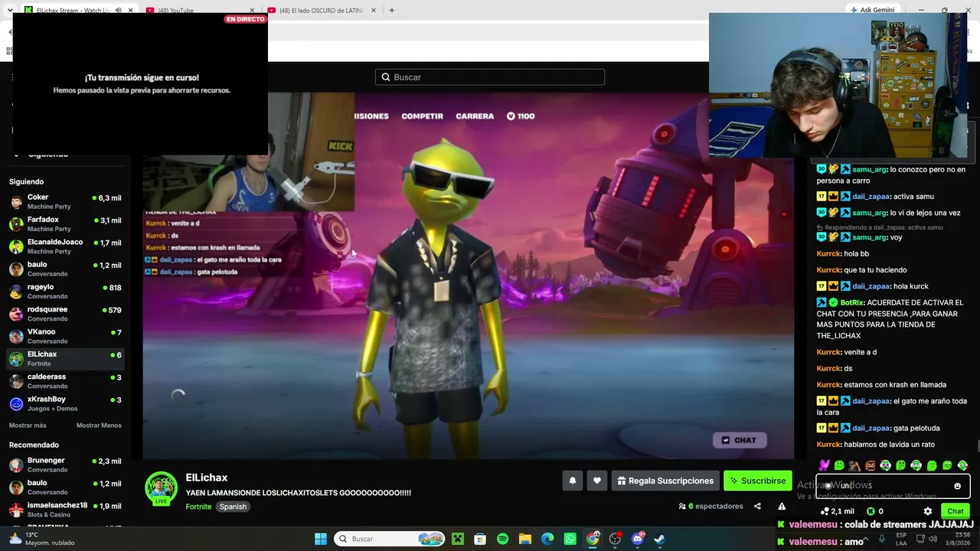Click the ElLichax channel name title

click(x=207, y=478)
